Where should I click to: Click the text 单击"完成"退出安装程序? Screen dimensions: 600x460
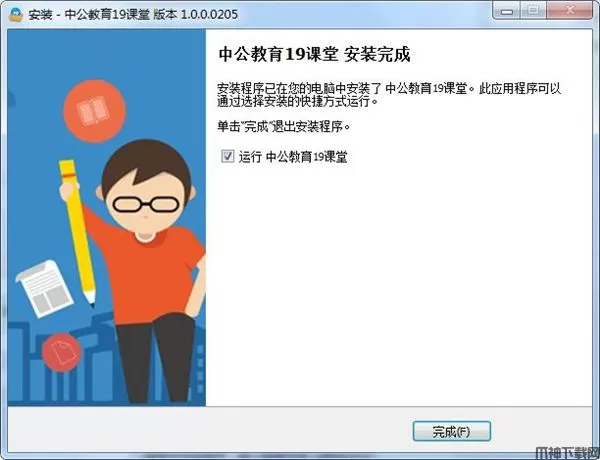pyautogui.click(x=284, y=126)
